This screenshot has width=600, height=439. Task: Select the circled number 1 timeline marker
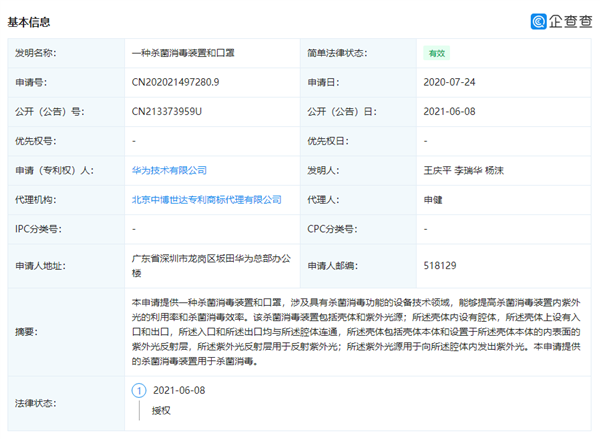coord(138,392)
